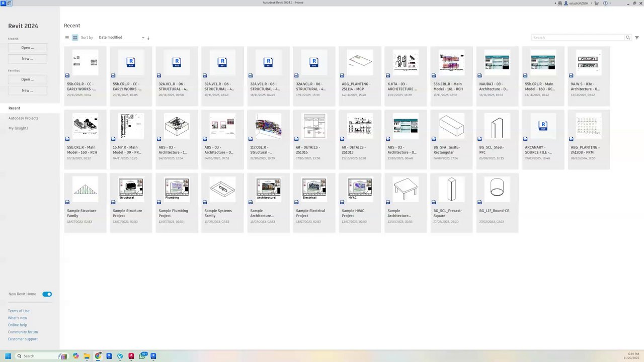Expand the InfoCenter arrow left of the binoculars
Viewport: 644px width, 362px height.
tap(555, 3)
